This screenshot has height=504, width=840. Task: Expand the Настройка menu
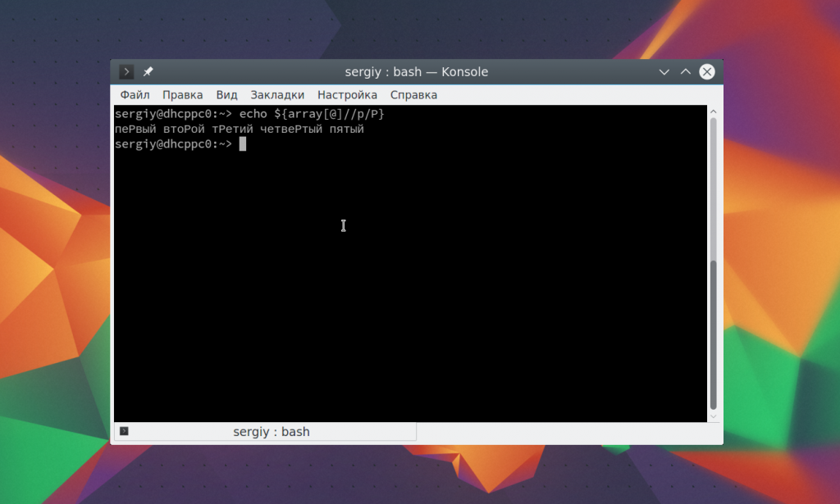pyautogui.click(x=347, y=95)
